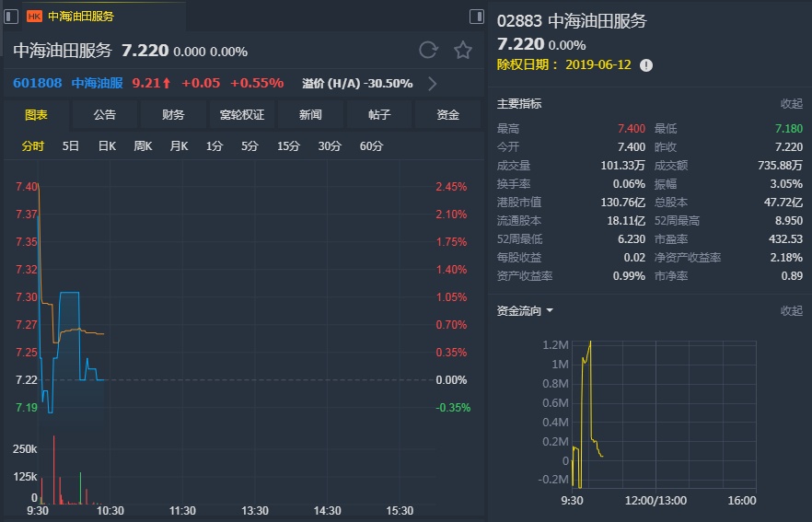Switch chart to 日K view
This screenshot has width=812, height=522.
[x=107, y=146]
